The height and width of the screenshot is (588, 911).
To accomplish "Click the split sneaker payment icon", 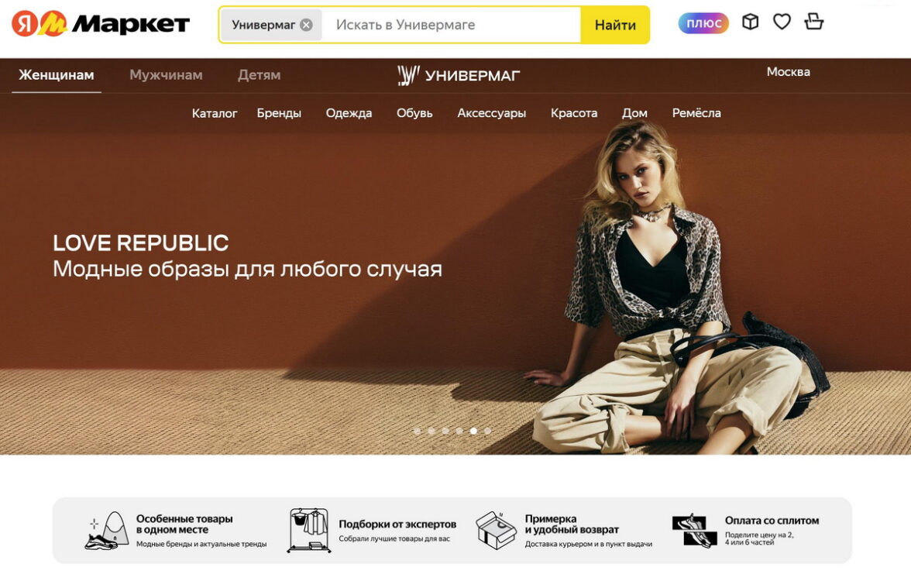I will tap(694, 531).
